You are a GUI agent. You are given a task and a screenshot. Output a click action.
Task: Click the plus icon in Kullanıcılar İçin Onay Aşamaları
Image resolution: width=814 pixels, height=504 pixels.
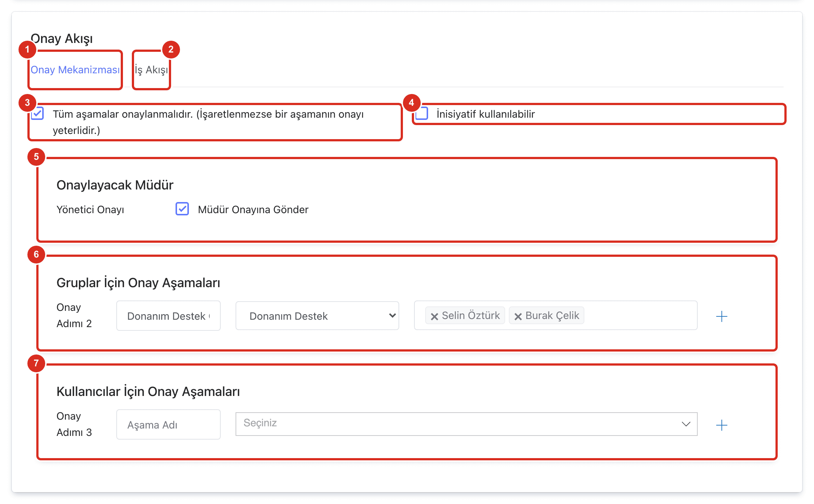722,425
